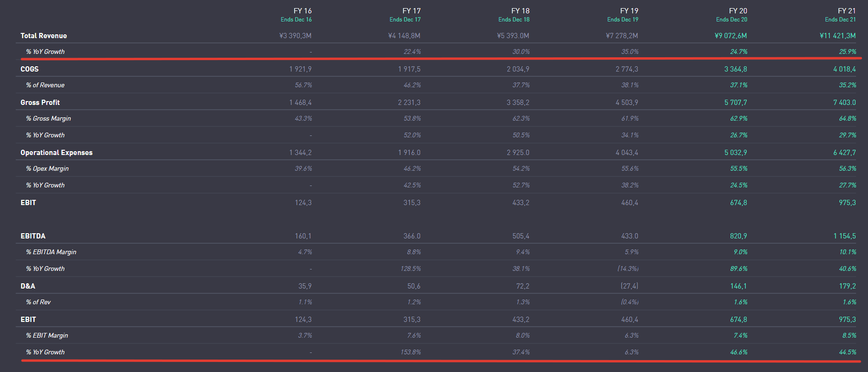Click the FY 17 Gross Profit value 2 231,3
The width and height of the screenshot is (868, 372).
[x=409, y=103]
